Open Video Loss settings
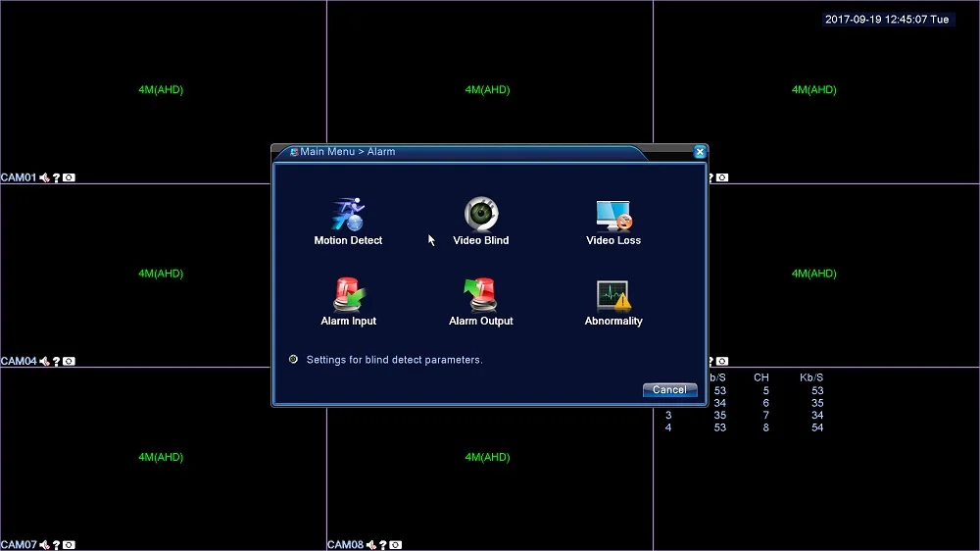The height and width of the screenshot is (551, 980). [x=613, y=222]
